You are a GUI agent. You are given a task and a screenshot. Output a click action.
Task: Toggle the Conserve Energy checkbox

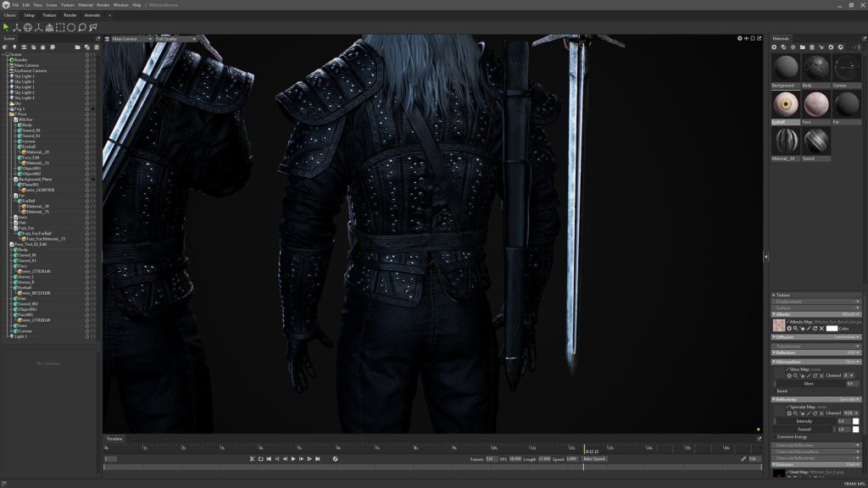click(x=775, y=437)
